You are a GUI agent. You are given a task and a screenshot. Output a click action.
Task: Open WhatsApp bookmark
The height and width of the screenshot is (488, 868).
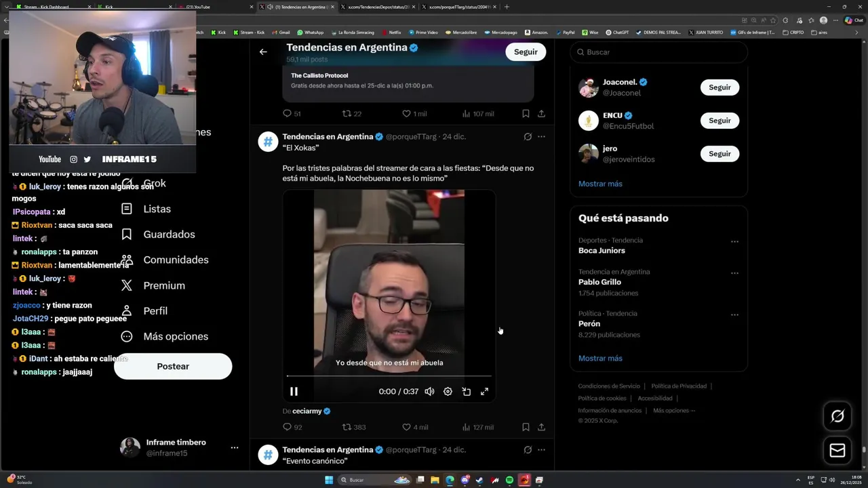pyautogui.click(x=311, y=32)
